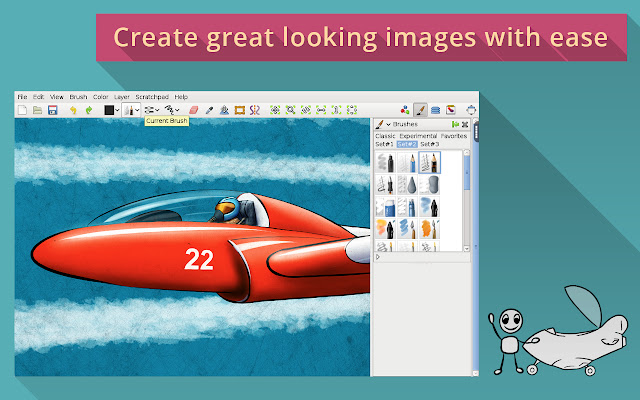
Task: Choose the charcoal stick brush thumbnail
Action: (385, 162)
